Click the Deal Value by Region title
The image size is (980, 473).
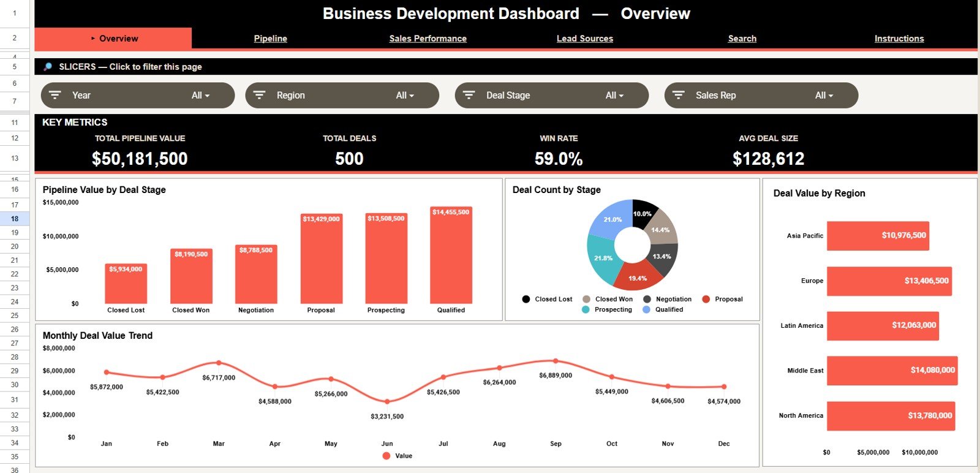(x=819, y=193)
